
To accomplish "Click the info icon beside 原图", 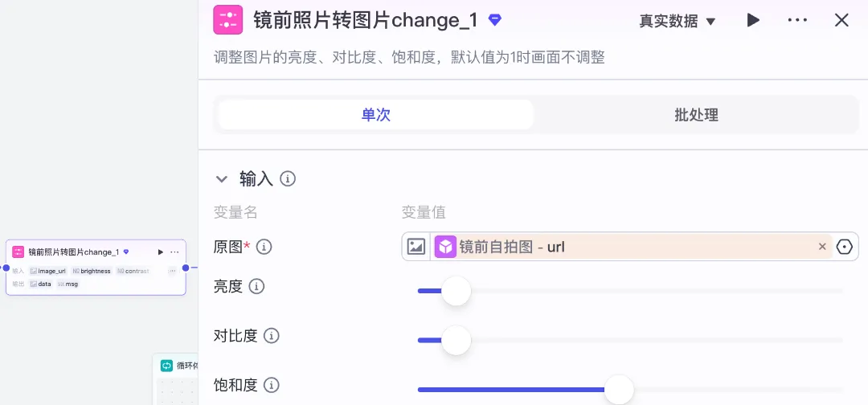I will [x=264, y=247].
